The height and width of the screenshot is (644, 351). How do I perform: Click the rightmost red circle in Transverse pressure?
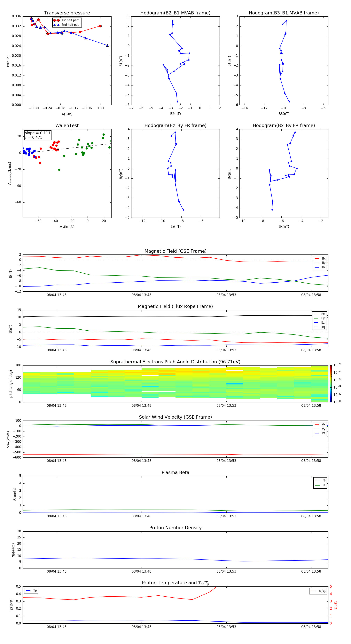(x=100, y=26)
